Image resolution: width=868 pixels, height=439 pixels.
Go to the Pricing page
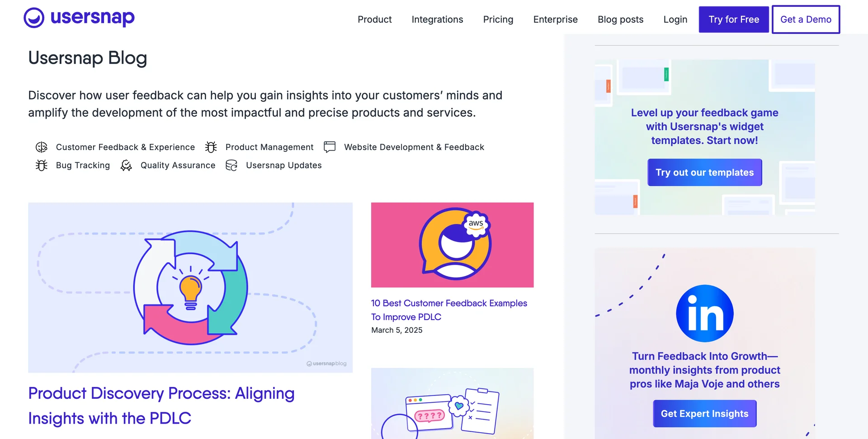tap(498, 19)
